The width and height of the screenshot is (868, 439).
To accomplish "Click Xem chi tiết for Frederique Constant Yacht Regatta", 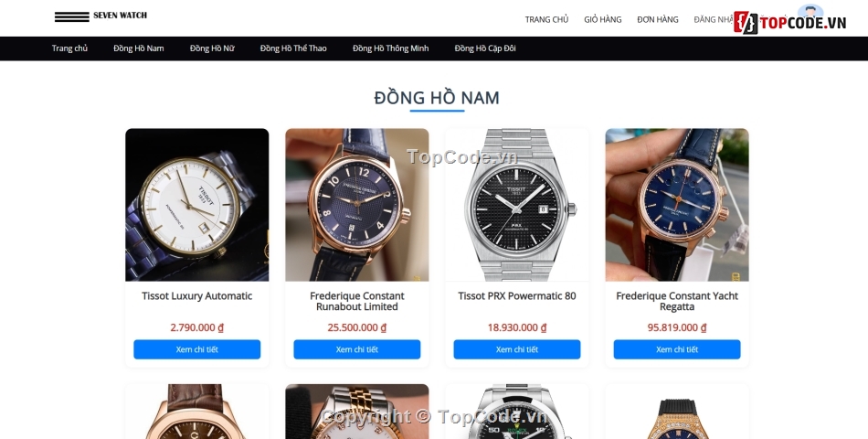I will [x=677, y=349].
